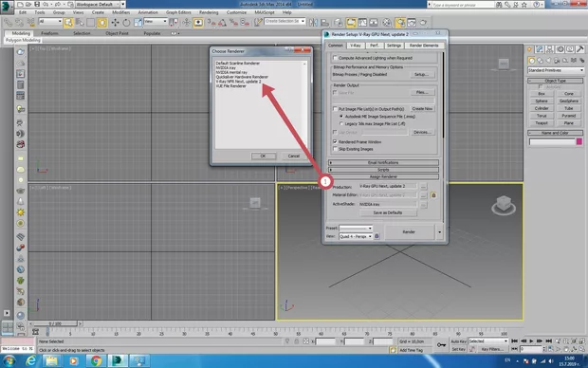Click the Render button
Viewport: 588px width, 368px height.
click(409, 231)
